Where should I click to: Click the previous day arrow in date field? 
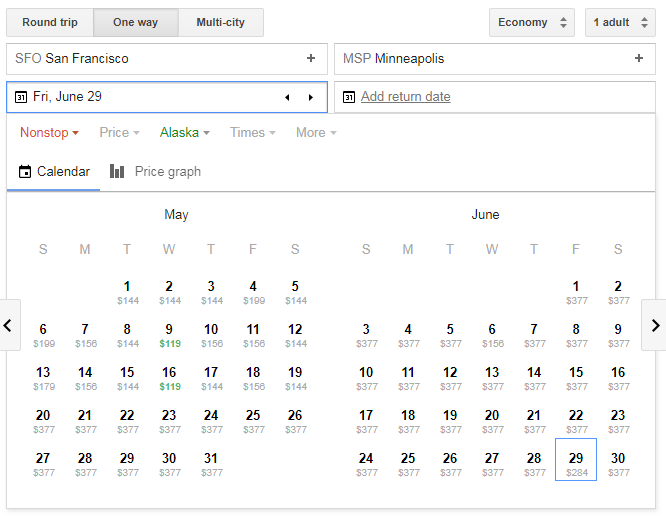coord(287,97)
